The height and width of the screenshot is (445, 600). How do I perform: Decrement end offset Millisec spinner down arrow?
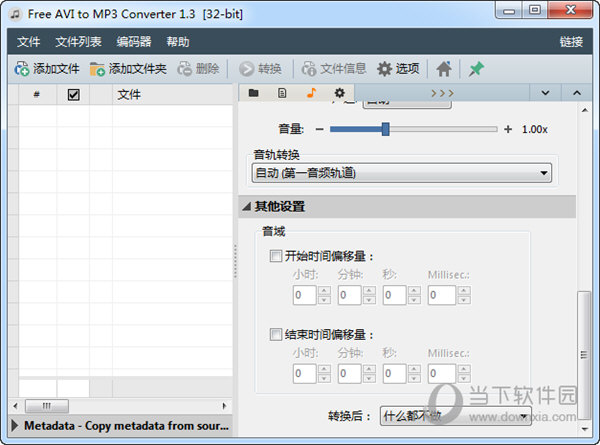pyautogui.click(x=464, y=378)
